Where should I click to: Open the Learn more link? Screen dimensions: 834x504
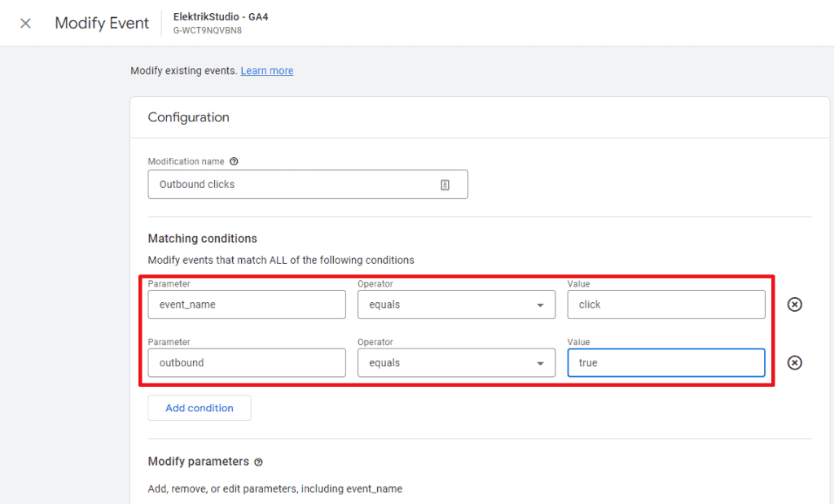(266, 71)
